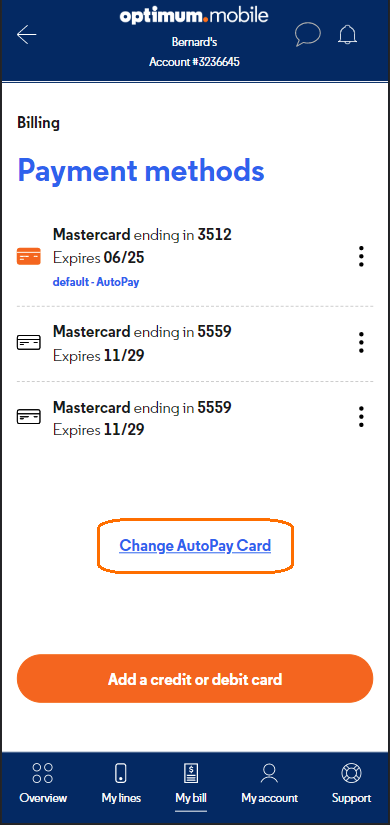Go back using the left arrow icon
The image size is (390, 825).
click(x=26, y=35)
